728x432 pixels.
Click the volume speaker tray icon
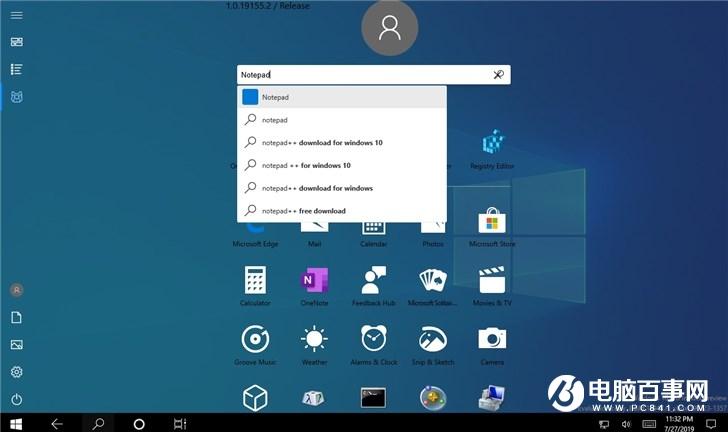tap(626, 424)
